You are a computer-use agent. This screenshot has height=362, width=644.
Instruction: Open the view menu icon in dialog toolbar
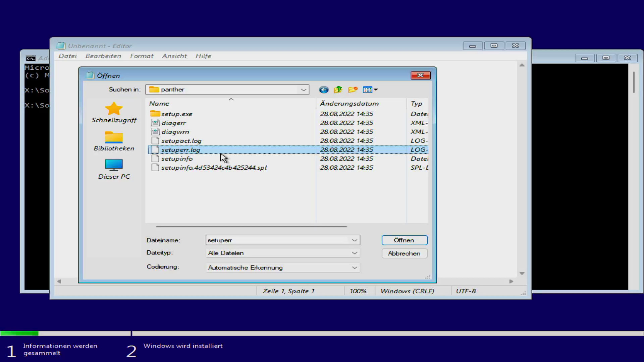coord(370,89)
